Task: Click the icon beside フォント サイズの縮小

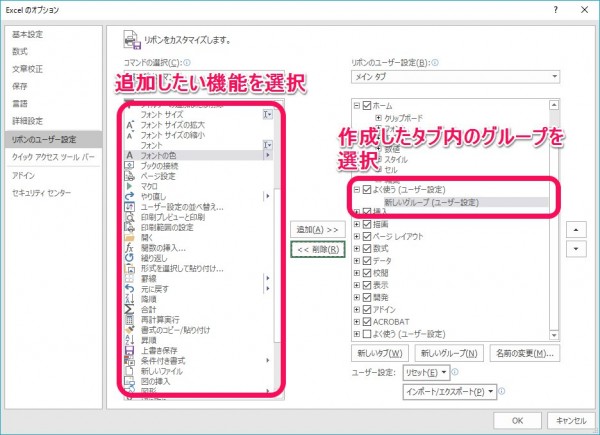Action: 130,135
